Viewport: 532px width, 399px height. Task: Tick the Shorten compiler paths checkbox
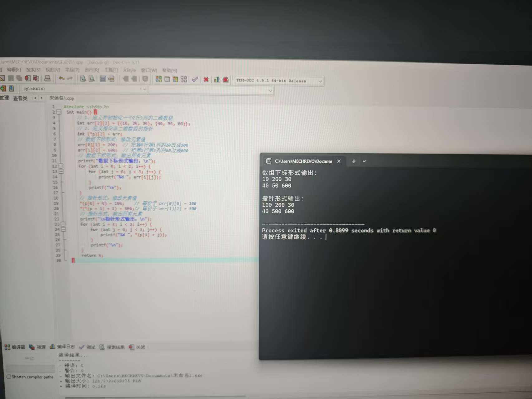click(9, 377)
